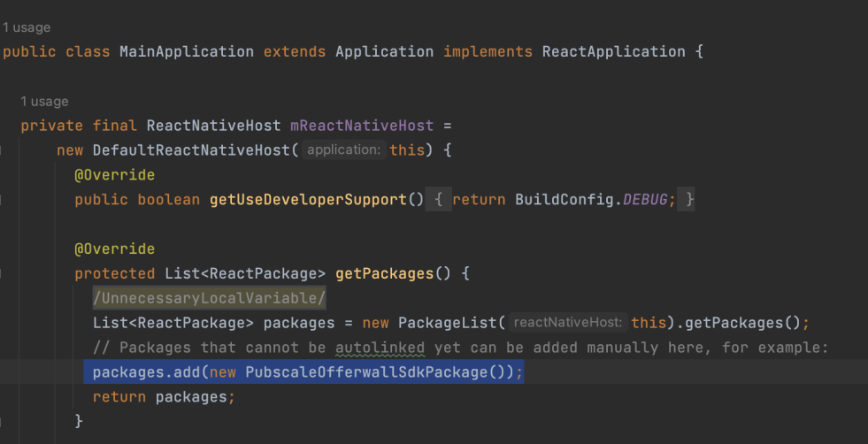Click the "application:" parameter inlay hint
The height and width of the screenshot is (444, 868).
click(343, 150)
